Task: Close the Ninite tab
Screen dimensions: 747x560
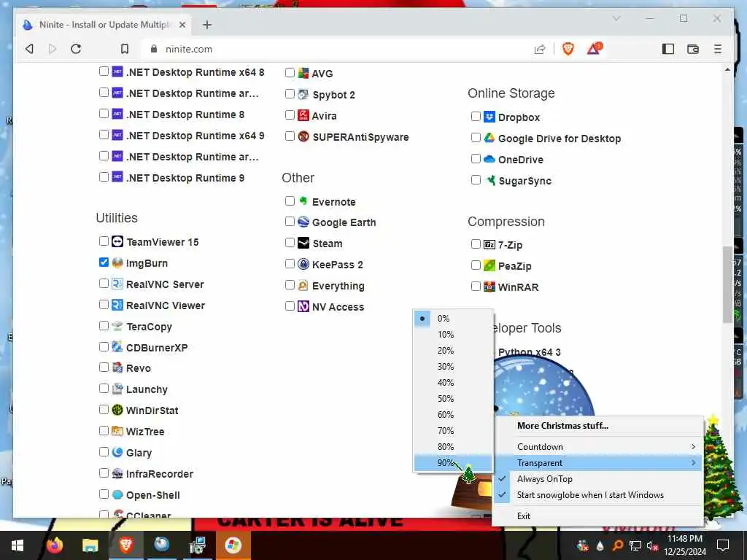Action: [x=182, y=25]
